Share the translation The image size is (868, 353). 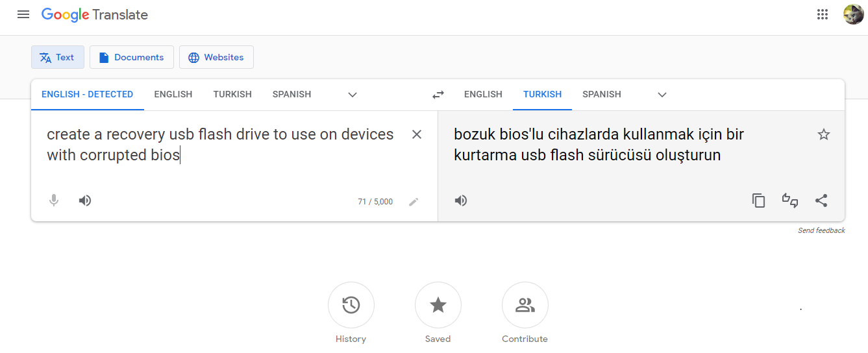point(821,201)
